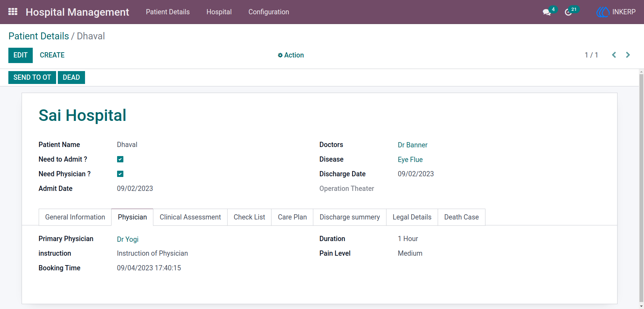The height and width of the screenshot is (309, 644).
Task: Click the Action gear icon
Action: pos(280,55)
